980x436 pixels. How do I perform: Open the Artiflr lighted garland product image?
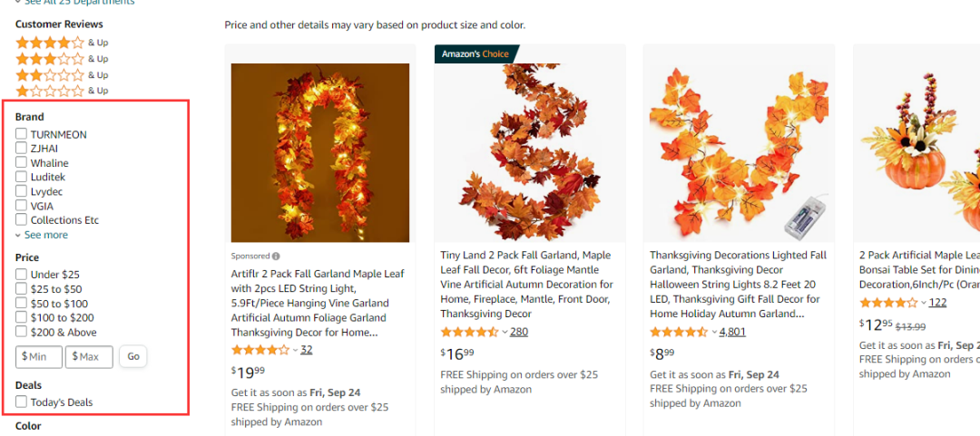click(320, 153)
